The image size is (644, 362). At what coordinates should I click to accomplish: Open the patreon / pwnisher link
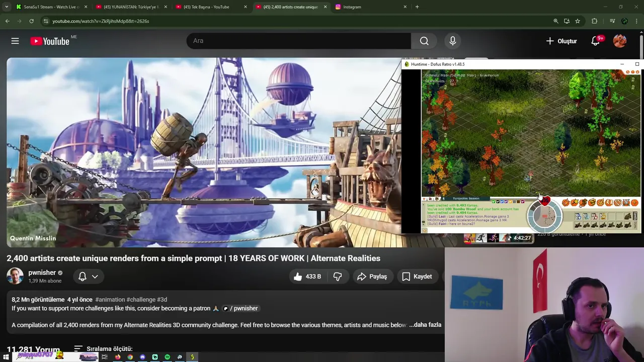pos(240,308)
